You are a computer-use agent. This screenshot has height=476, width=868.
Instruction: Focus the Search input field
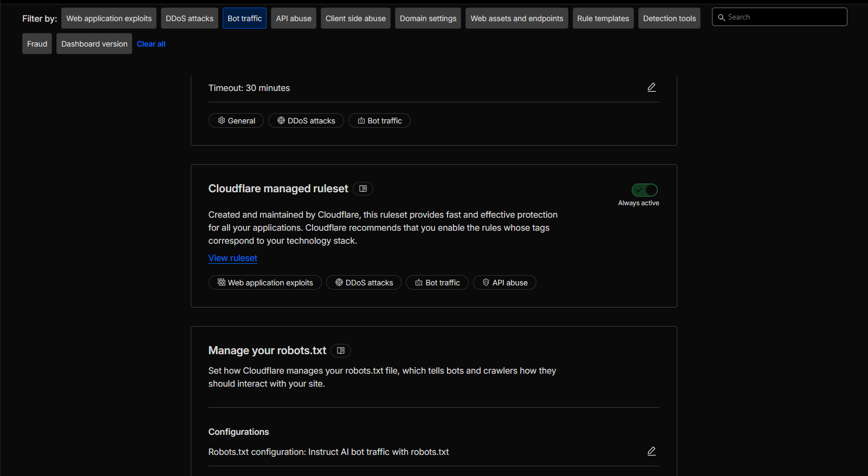point(780,17)
